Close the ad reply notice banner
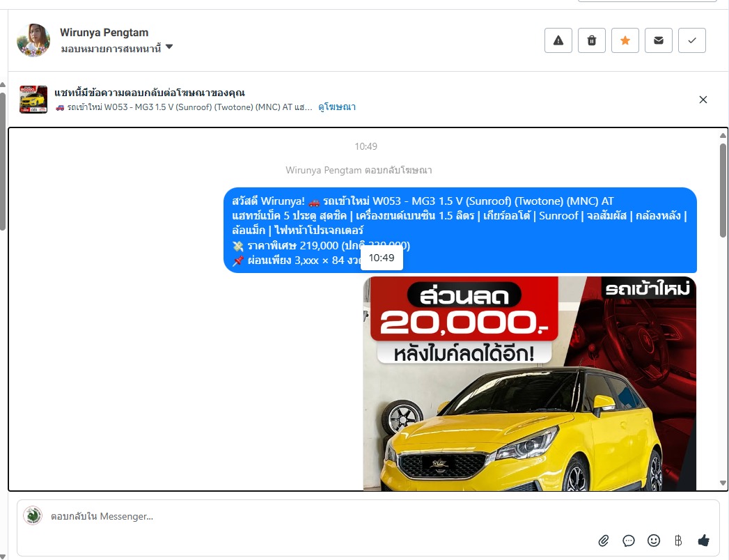 click(x=703, y=100)
